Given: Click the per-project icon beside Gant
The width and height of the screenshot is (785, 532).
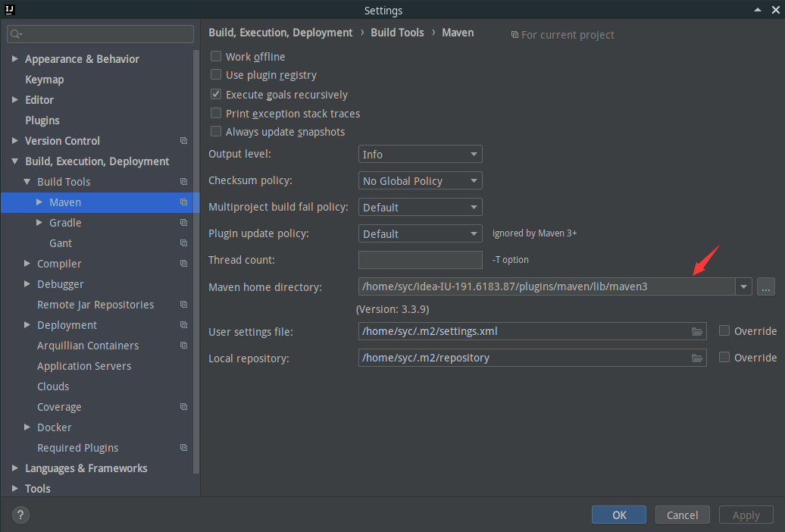Looking at the screenshot, I should (183, 243).
